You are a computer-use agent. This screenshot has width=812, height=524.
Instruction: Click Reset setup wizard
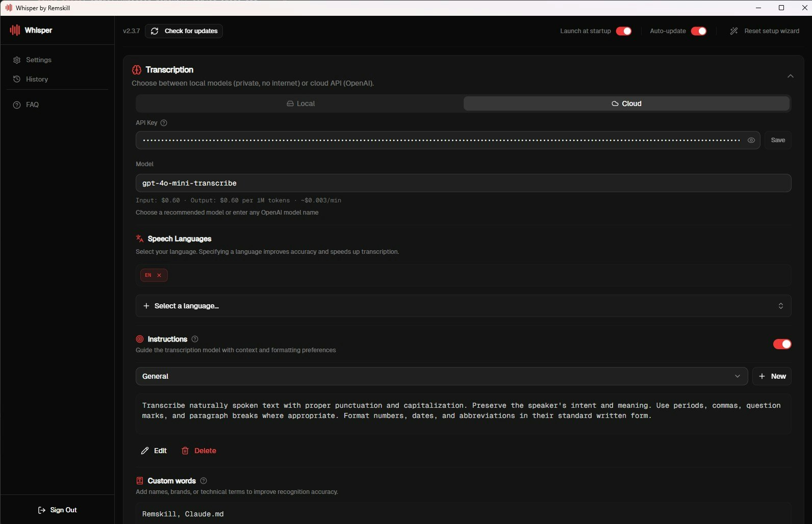[765, 31]
